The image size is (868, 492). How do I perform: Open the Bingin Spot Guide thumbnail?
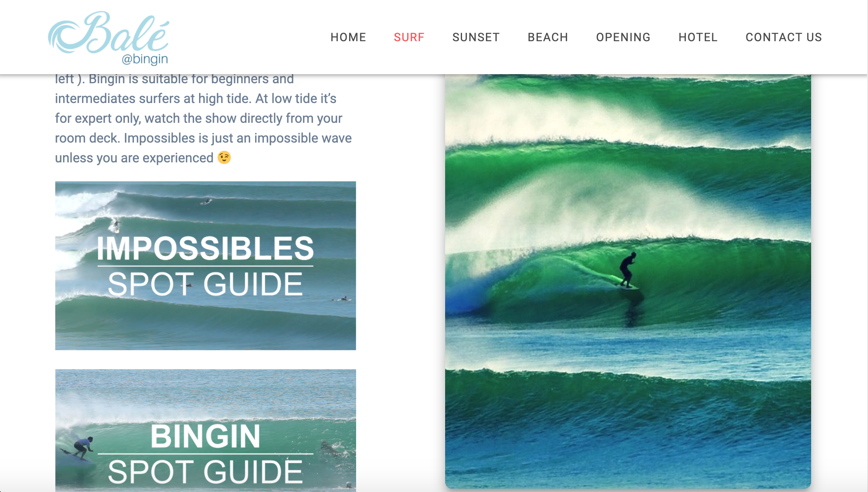[206, 430]
